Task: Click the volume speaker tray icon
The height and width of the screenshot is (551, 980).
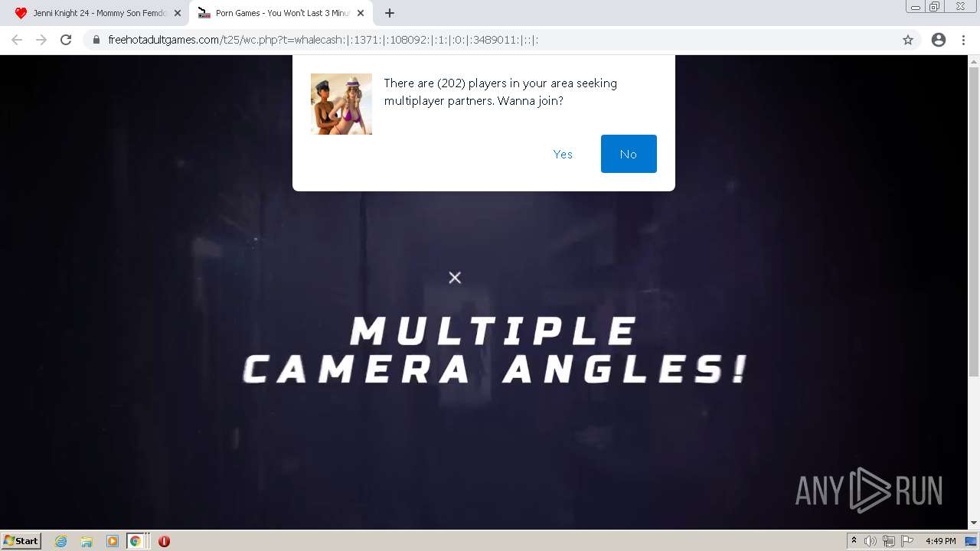Action: point(870,541)
